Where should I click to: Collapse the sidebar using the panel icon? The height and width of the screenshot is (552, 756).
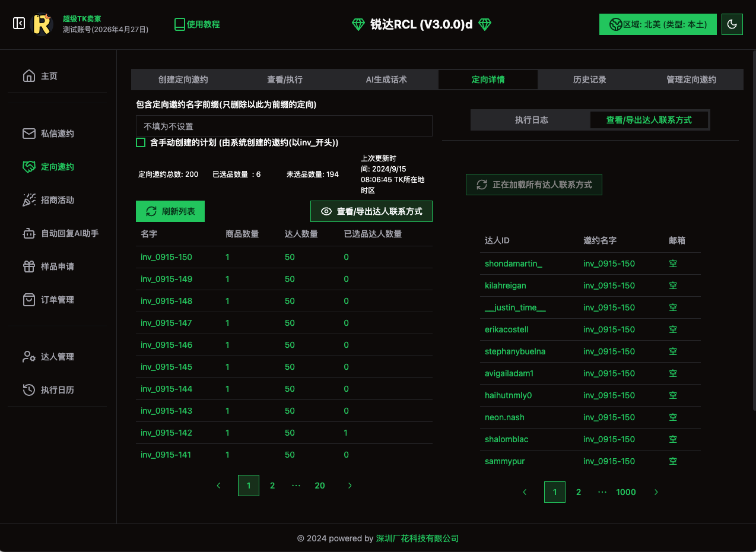19,24
